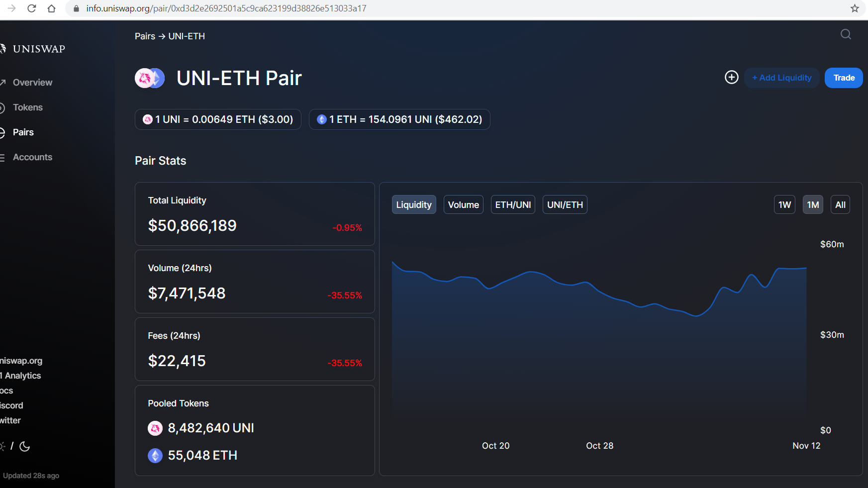Click UNI token icon in Pooled Tokens
This screenshot has height=488, width=868.
coord(155,428)
